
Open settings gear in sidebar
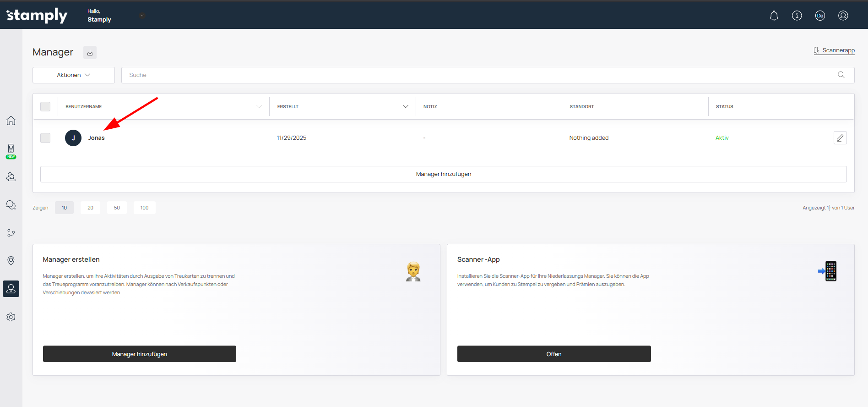11,317
